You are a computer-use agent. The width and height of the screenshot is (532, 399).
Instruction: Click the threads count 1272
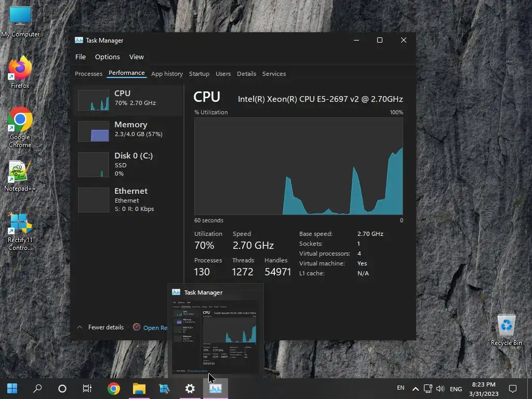click(x=243, y=272)
